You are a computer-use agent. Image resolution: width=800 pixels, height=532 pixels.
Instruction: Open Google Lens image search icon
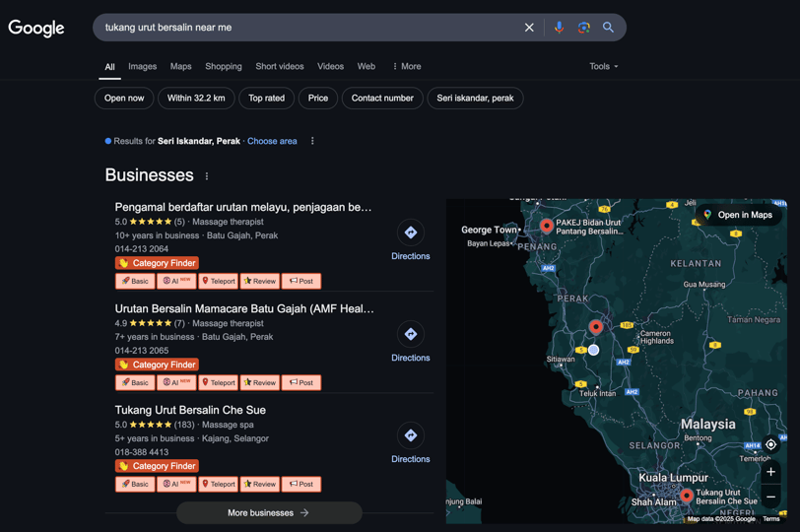[583, 28]
